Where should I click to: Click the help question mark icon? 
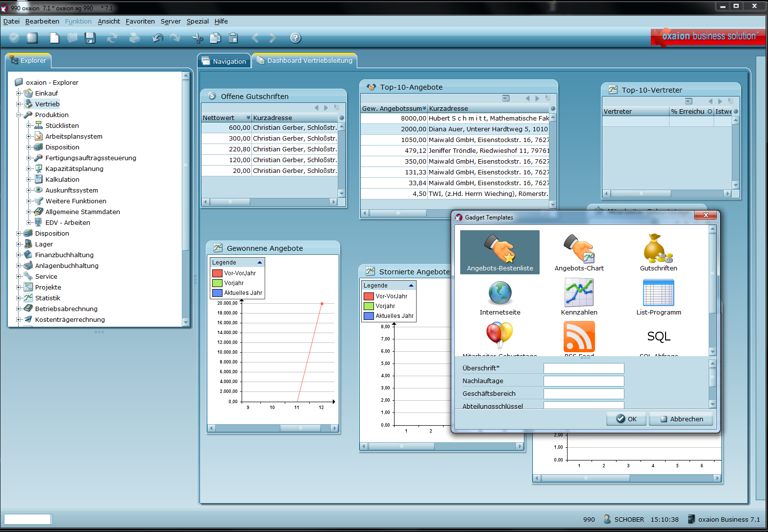295,38
